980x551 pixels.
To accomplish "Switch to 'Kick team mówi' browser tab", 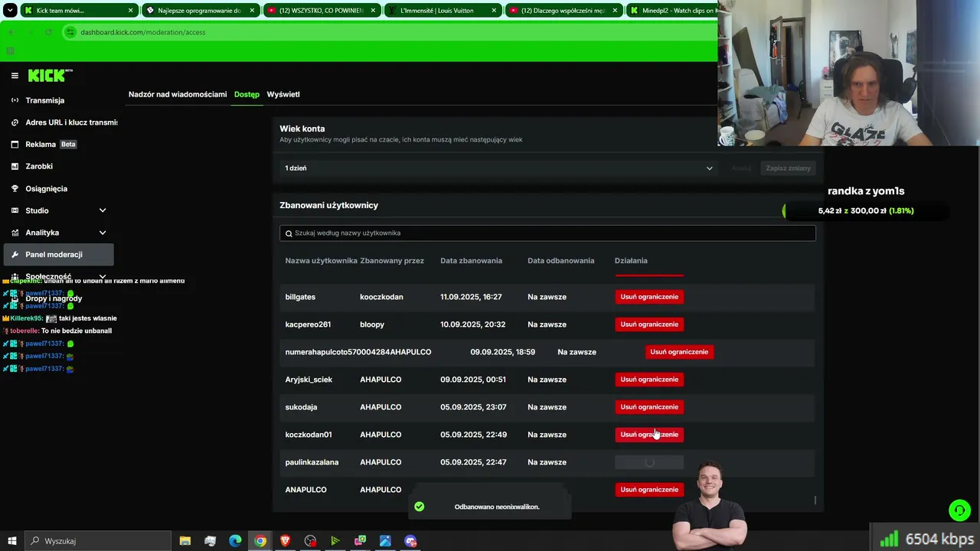I will click(x=78, y=11).
